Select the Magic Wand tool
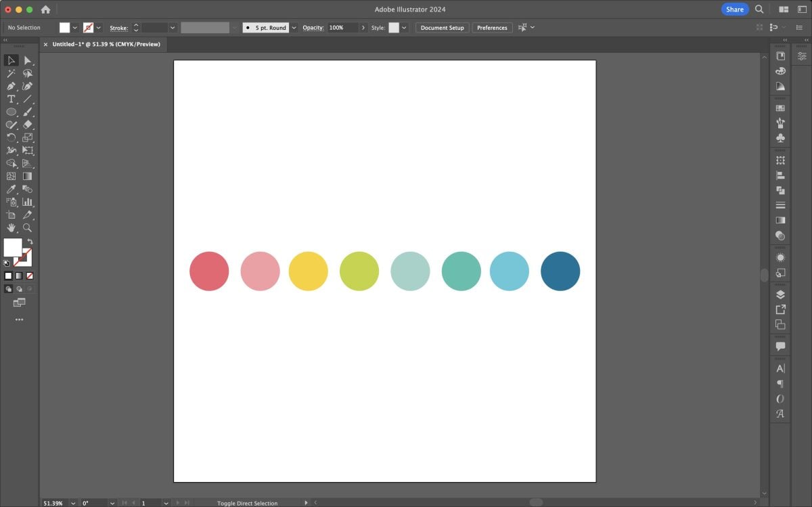 [x=12, y=73]
